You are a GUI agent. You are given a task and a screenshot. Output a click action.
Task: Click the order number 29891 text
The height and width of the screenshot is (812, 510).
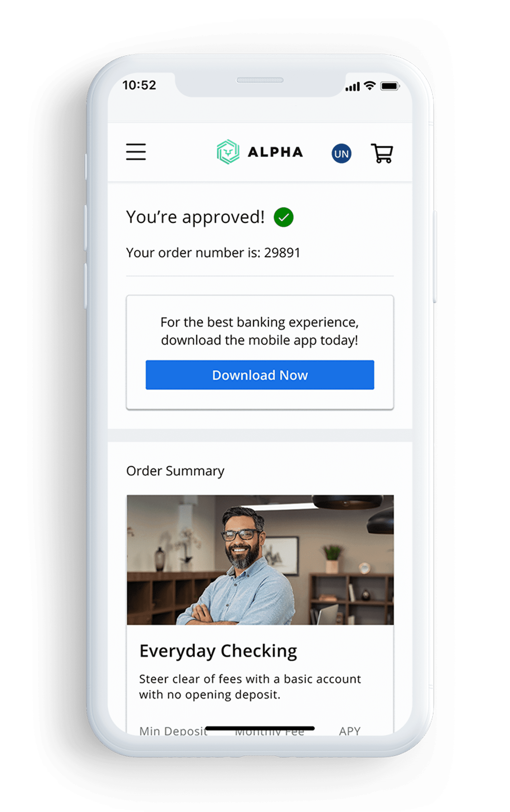tap(282, 253)
